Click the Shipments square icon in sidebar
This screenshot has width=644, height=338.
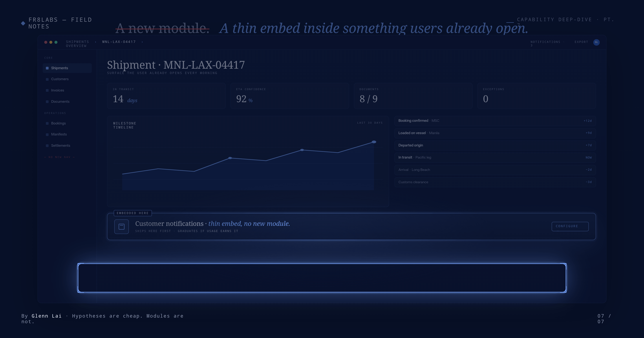coord(47,68)
